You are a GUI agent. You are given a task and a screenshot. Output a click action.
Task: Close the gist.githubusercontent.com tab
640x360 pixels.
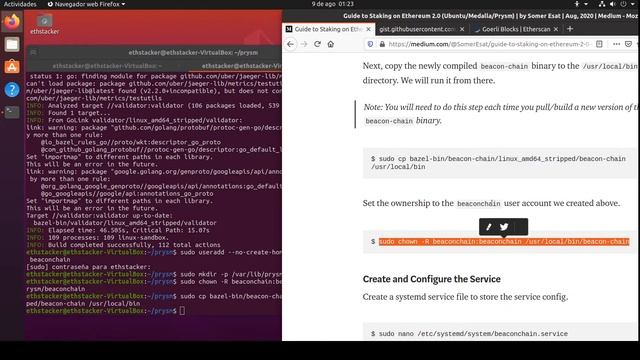462,29
